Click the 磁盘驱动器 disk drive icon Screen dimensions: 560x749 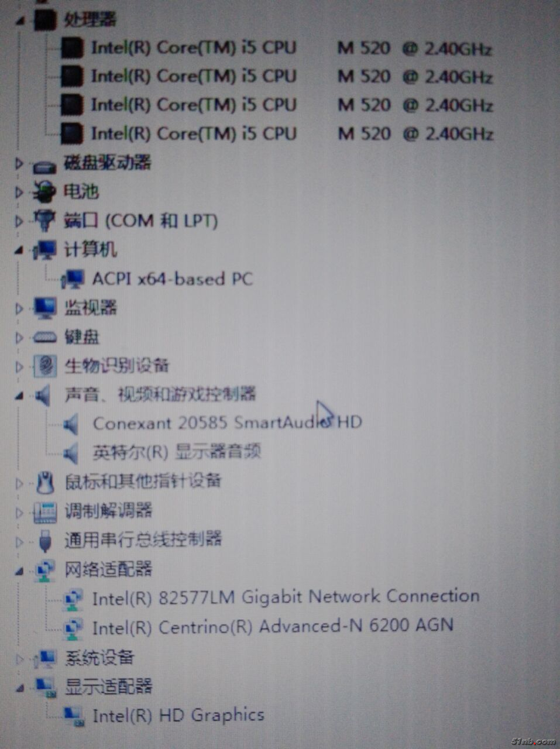pos(44,167)
